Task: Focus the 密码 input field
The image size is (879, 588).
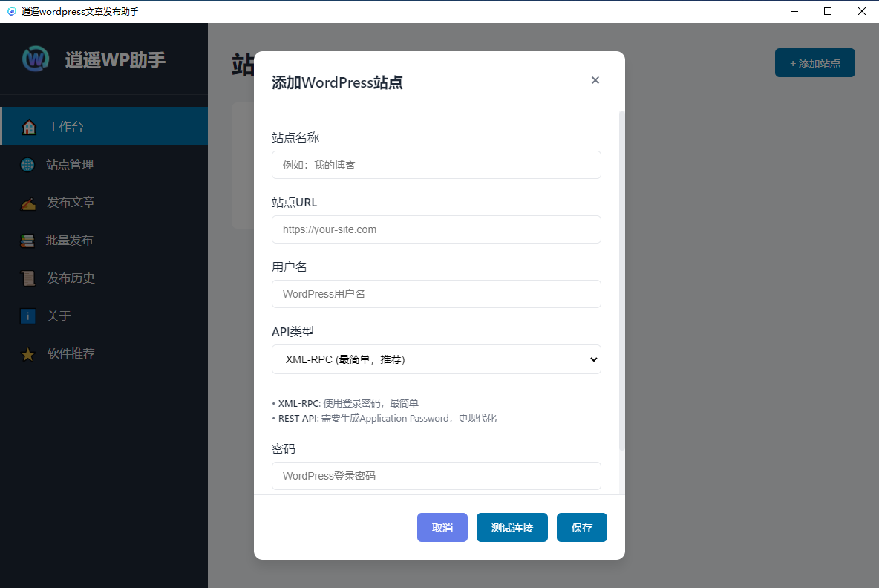Action: pyautogui.click(x=436, y=476)
